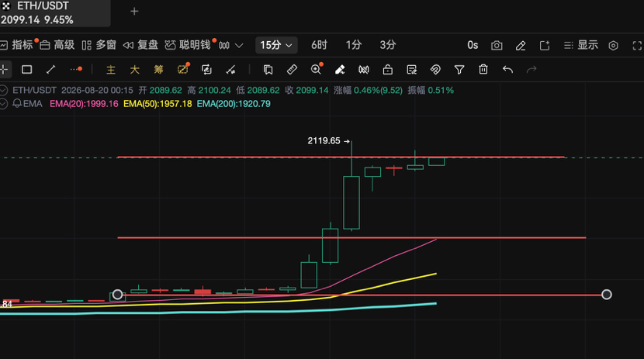Viewport: 644px width, 359px height.
Task: Collapse the EMA indicator row chevron
Action: coord(3,104)
